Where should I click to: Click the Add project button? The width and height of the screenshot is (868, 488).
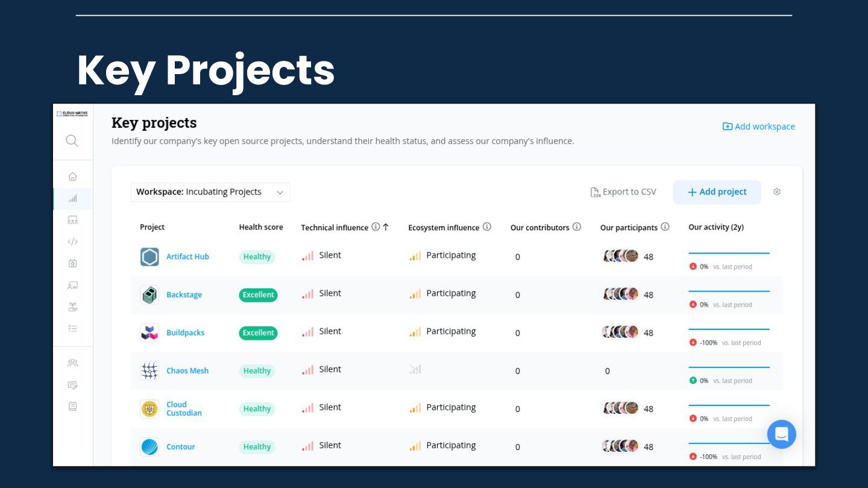(717, 192)
